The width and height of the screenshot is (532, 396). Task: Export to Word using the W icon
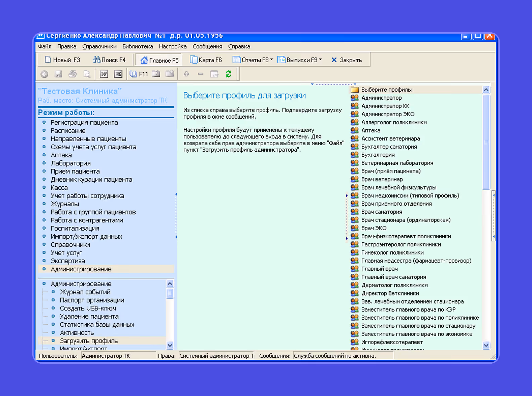pyautogui.click(x=104, y=74)
